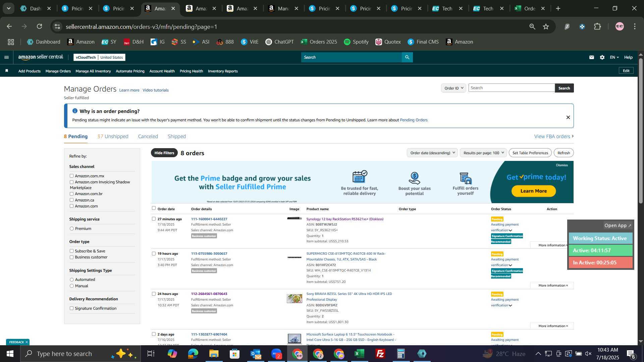The height and width of the screenshot is (362, 644).
Task: Click the bookmark flag icon in navigation bar
Action: (x=7, y=71)
